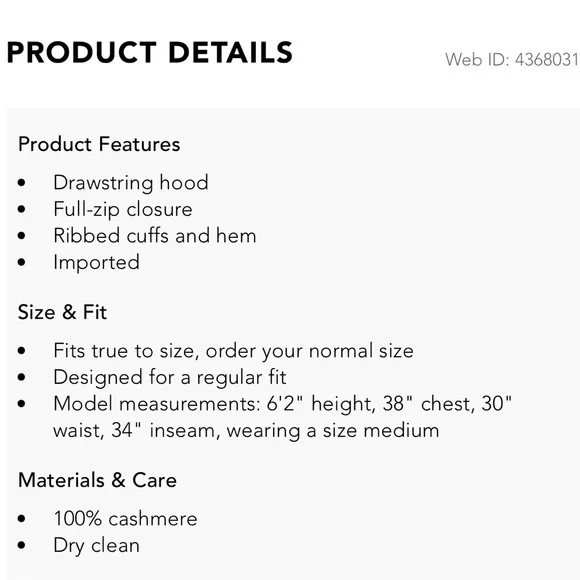Click the Materials & Care subheading
The image size is (580, 580).
tap(97, 480)
